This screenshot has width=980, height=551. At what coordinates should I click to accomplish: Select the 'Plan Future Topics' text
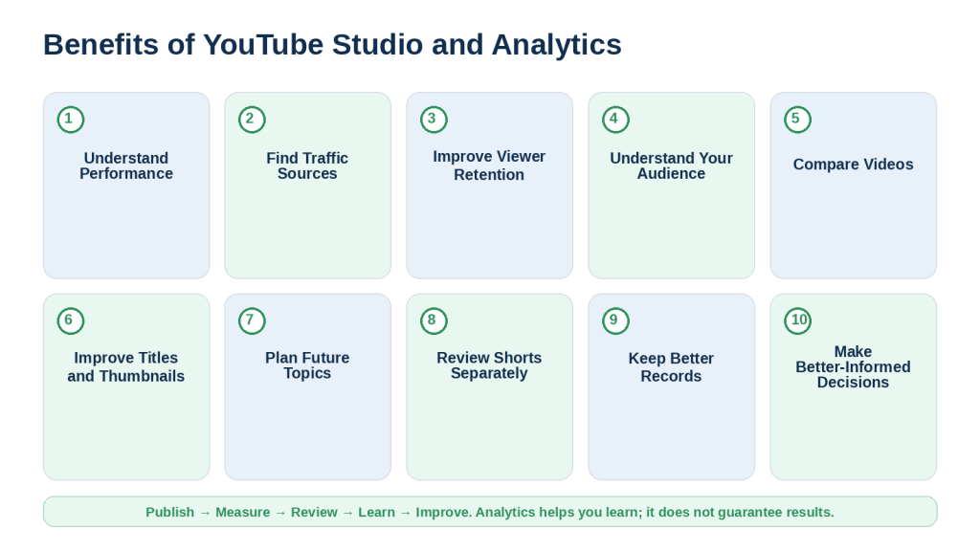tap(307, 365)
